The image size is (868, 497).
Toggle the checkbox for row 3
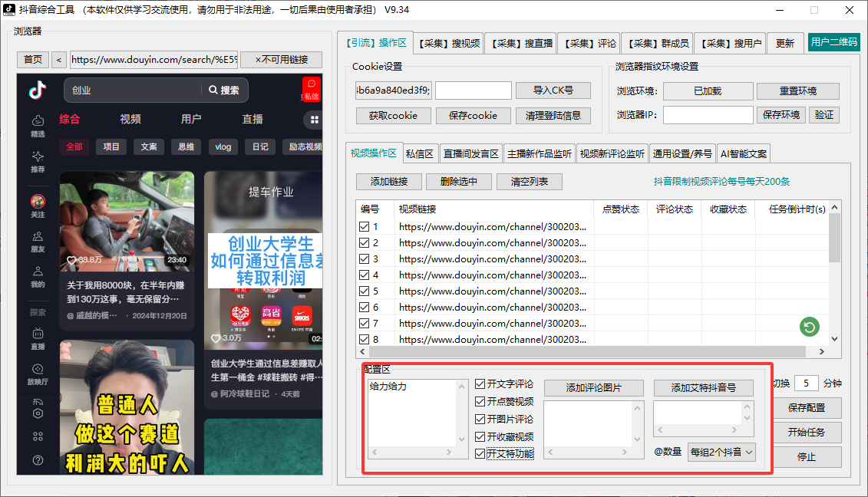tap(365, 259)
